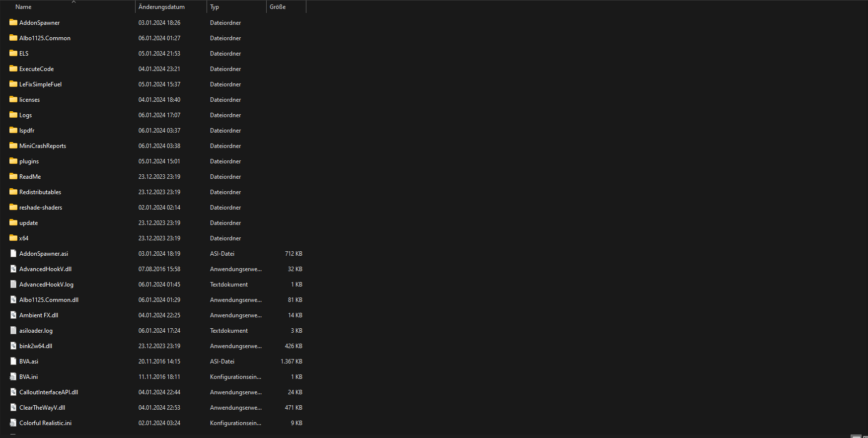Click the ELS folder icon
This screenshot has width=868, height=438.
(13, 53)
